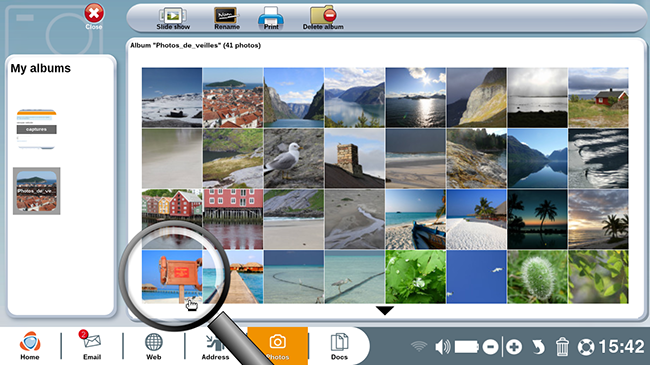Open the captures album
This screenshot has width=650, height=365.
(36, 129)
